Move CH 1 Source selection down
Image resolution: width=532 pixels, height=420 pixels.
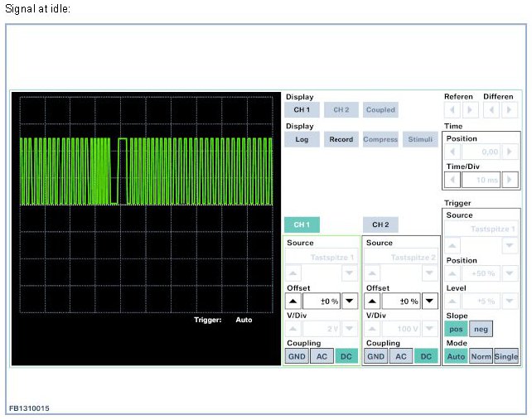pos(350,273)
